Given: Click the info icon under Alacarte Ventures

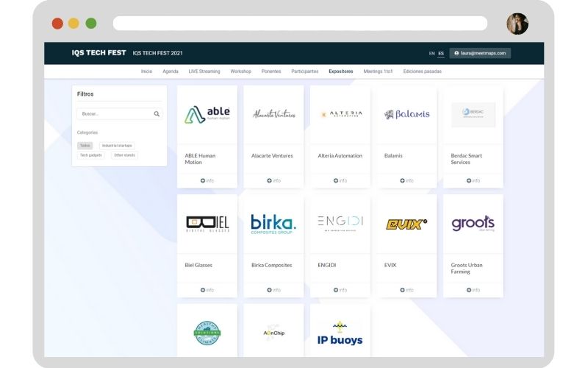Looking at the screenshot, I should (269, 180).
